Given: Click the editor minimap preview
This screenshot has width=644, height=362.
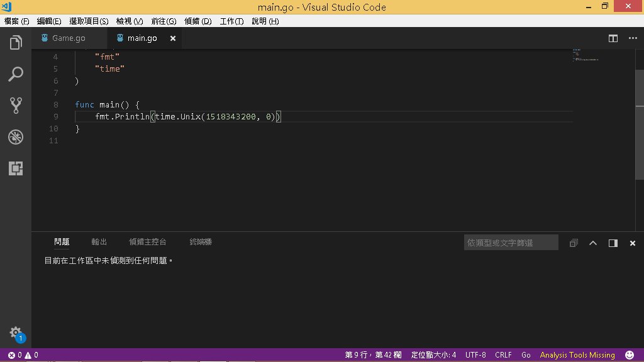Looking at the screenshot, I should pos(585,55).
